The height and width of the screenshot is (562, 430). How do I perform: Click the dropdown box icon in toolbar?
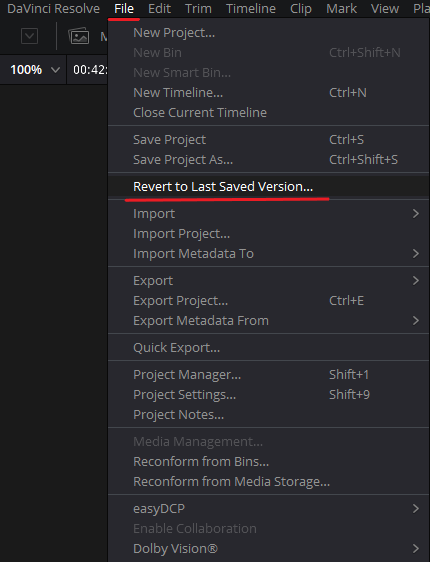(29, 36)
